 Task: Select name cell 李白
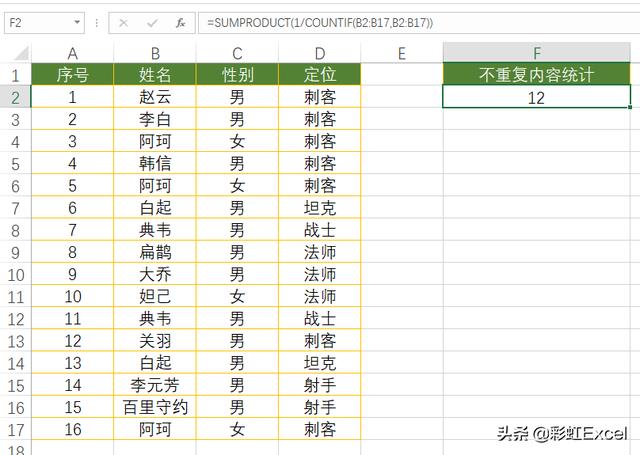155,119
